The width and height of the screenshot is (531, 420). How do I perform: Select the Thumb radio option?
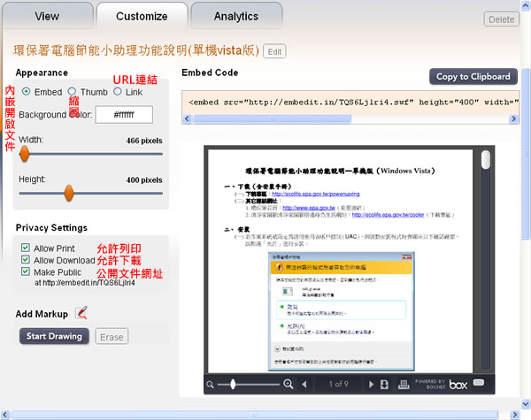pos(72,91)
